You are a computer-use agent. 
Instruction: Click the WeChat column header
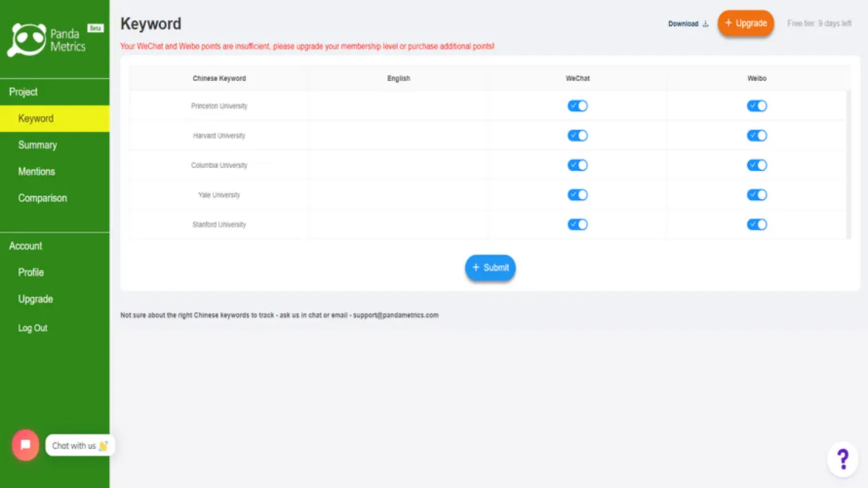(578, 78)
